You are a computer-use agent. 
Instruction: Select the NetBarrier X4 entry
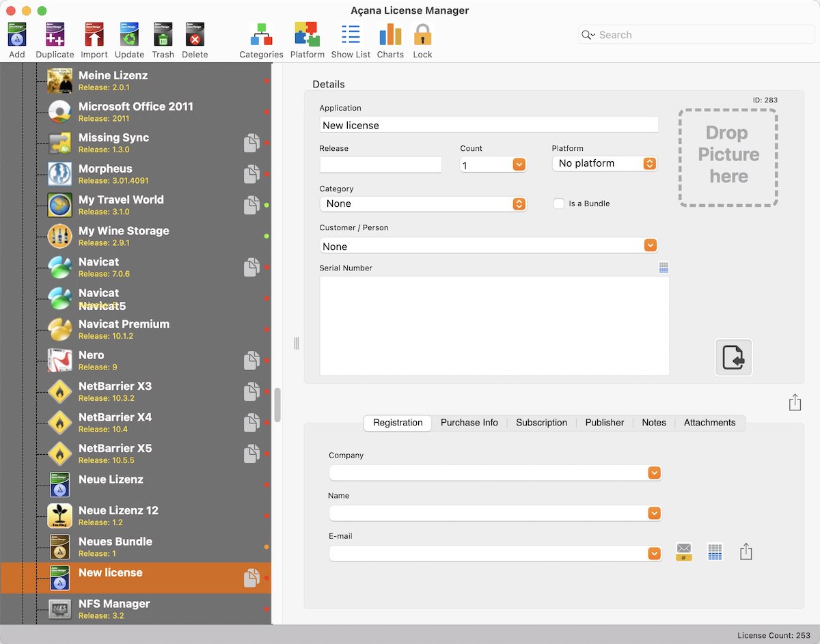click(x=135, y=422)
